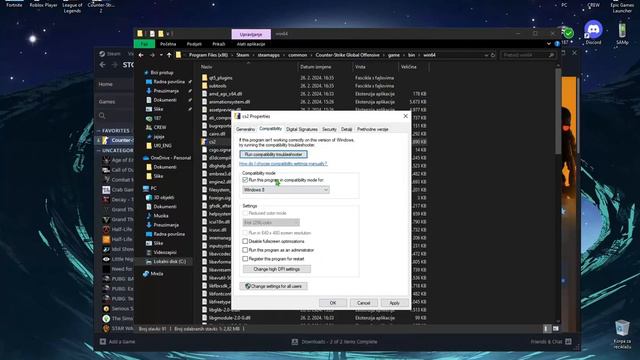Open the Discord desktop icon
This screenshot has width=640, height=360.
point(593,33)
